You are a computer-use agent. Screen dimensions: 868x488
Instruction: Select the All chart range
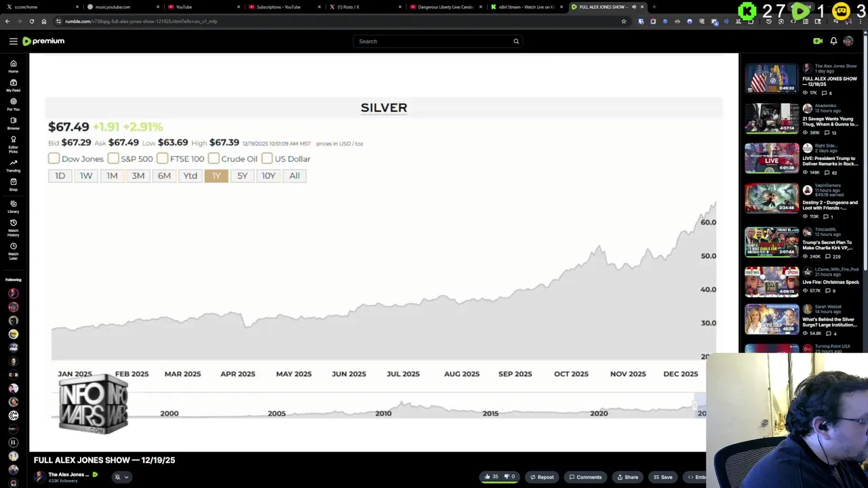point(294,176)
